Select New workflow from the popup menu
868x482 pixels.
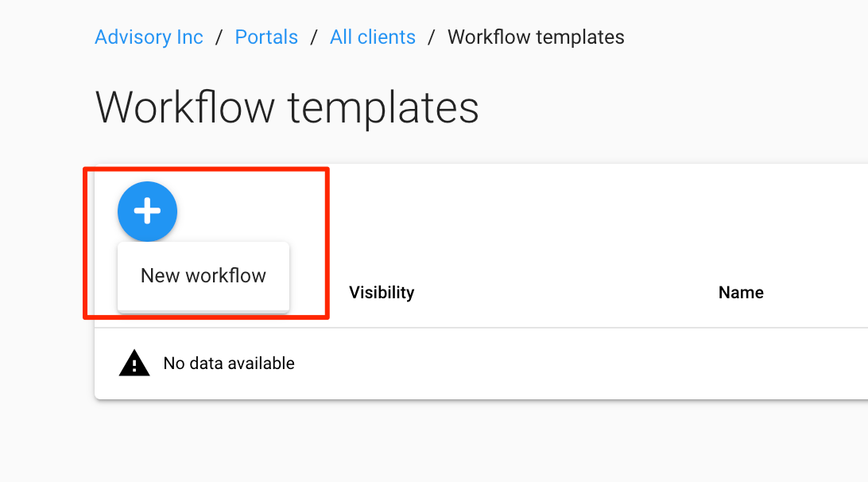[x=203, y=276]
